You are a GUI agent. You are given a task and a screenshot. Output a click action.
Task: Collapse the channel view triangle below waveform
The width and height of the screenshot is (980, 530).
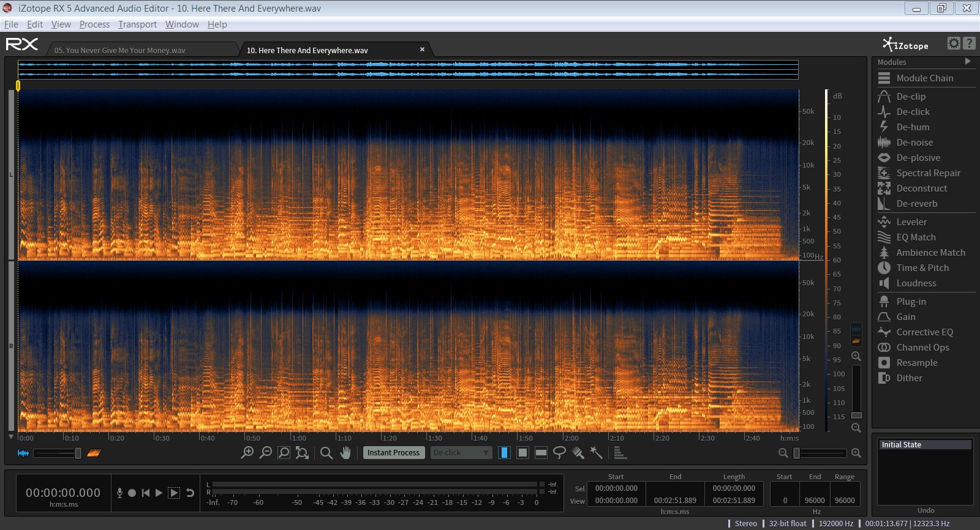tap(11, 437)
